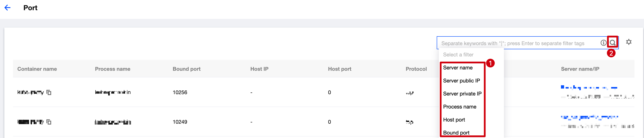Copy the second row container name
The image size is (644, 138).
pos(49,122)
